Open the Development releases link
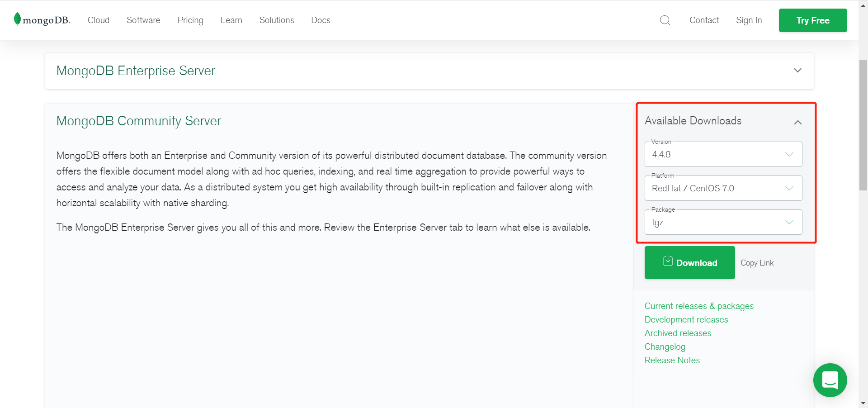The height and width of the screenshot is (408, 868). [x=686, y=320]
